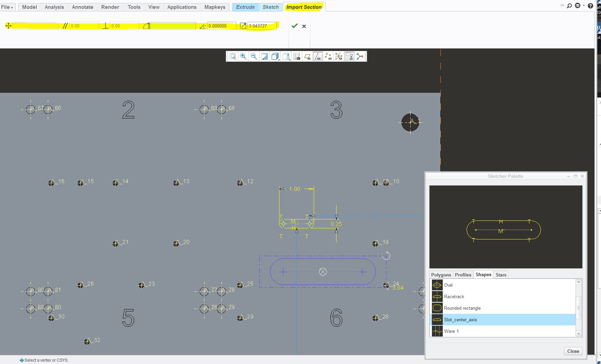Toggle datum axis display visibility

318,56
